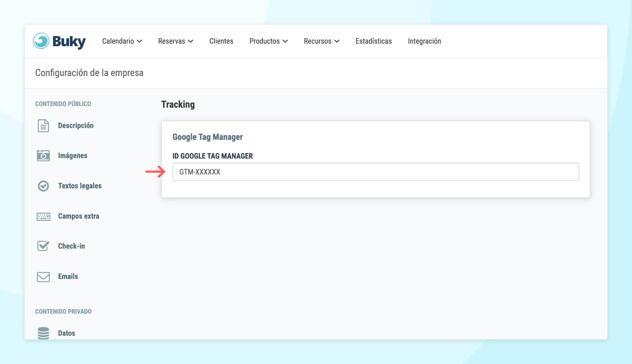Click the Datos database icon
The width and height of the screenshot is (632, 364).
(43, 333)
